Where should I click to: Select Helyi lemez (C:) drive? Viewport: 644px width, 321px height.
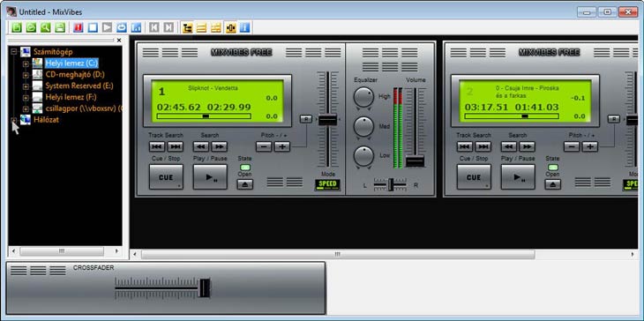71,63
